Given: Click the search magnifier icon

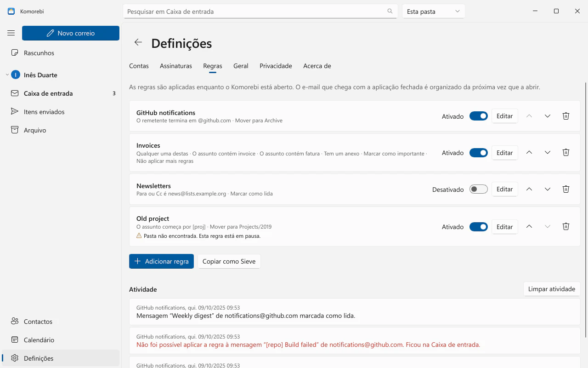Looking at the screenshot, I should 390,11.
